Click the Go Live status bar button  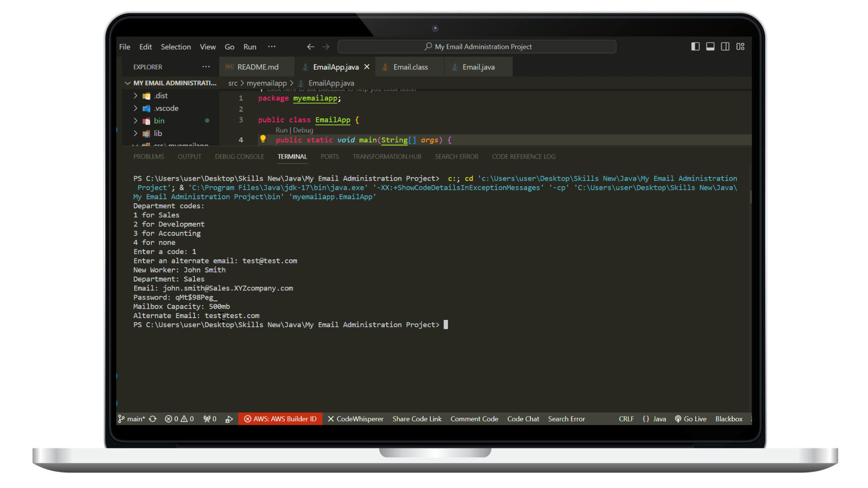point(690,419)
